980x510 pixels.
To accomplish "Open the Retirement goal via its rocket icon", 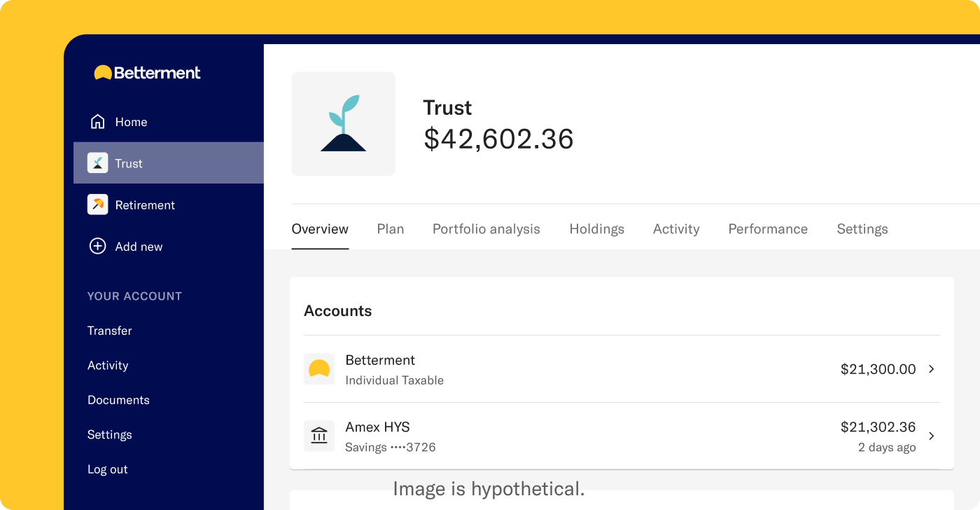I will [97, 205].
